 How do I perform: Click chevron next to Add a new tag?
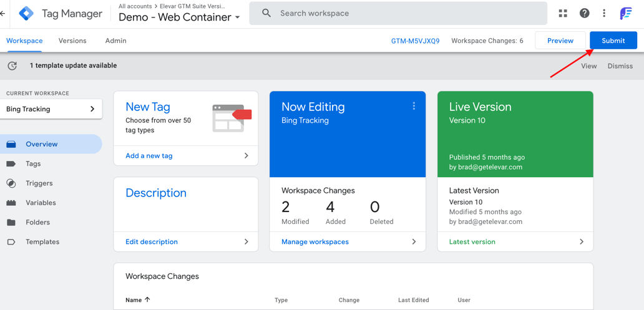(x=246, y=155)
